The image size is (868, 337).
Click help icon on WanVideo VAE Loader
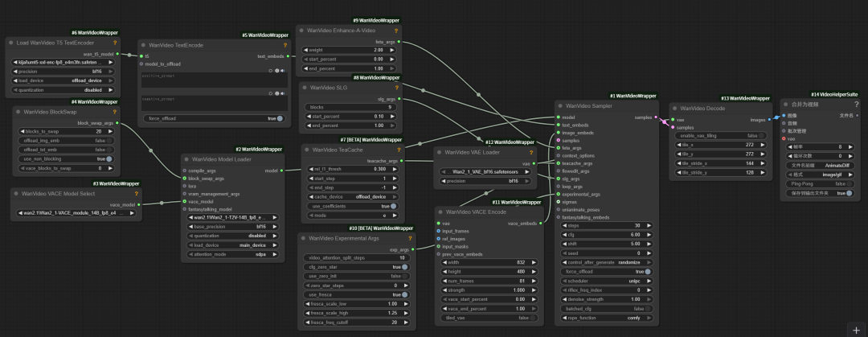coord(531,152)
